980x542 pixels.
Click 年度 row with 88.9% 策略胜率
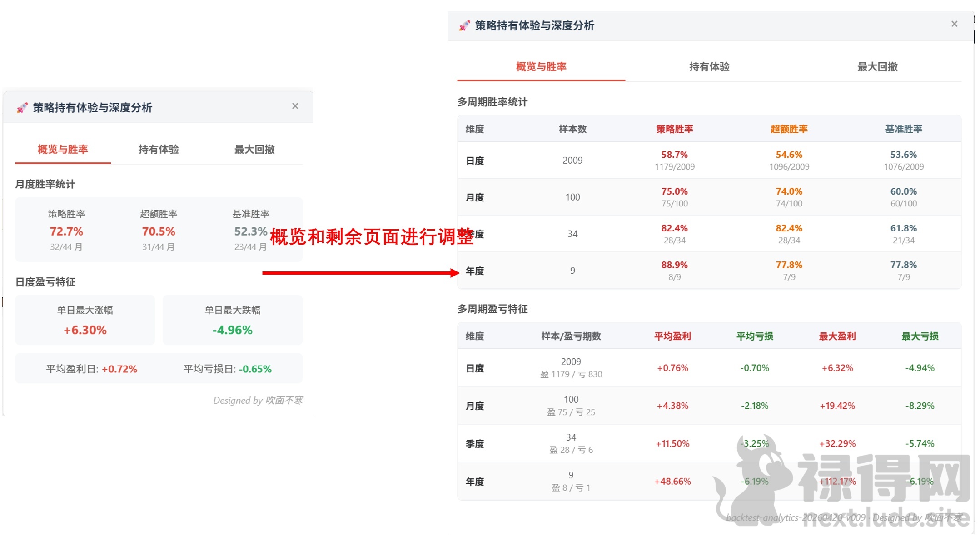pos(709,271)
